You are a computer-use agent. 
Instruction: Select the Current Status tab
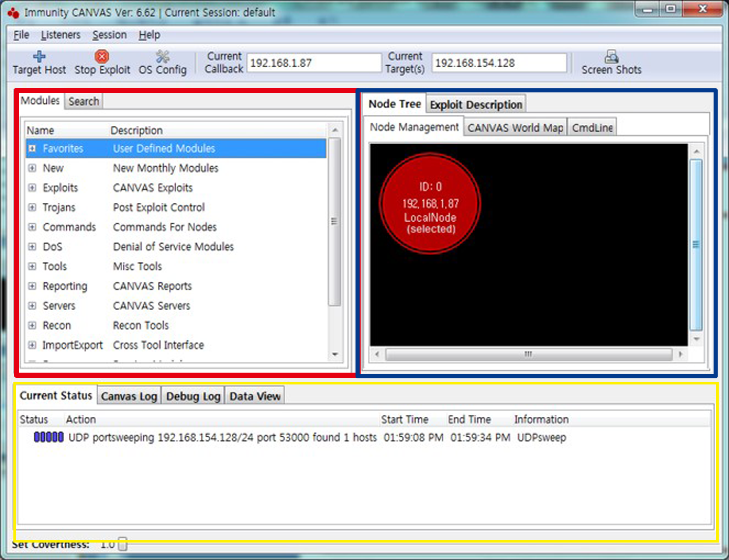(55, 396)
